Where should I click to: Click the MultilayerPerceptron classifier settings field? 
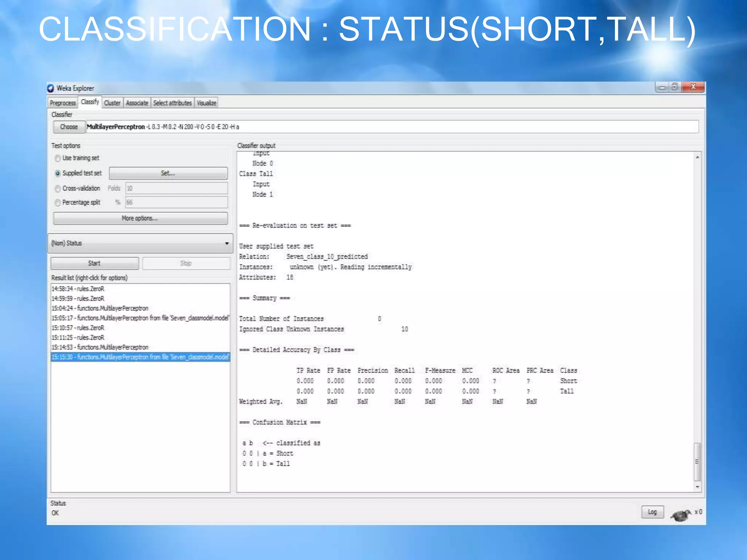click(x=392, y=127)
